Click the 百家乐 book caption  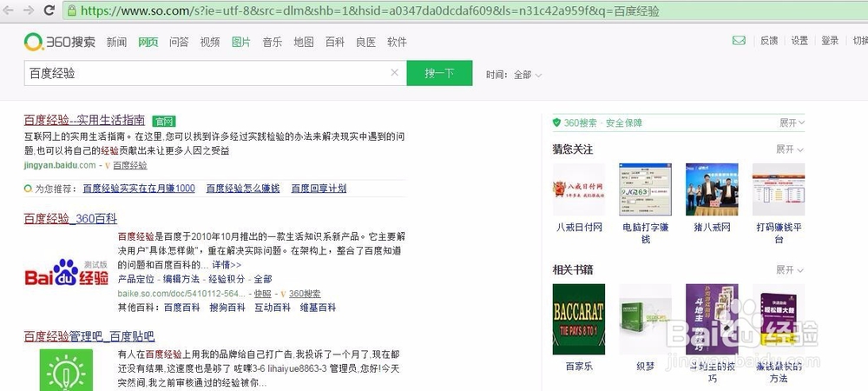coord(579,366)
